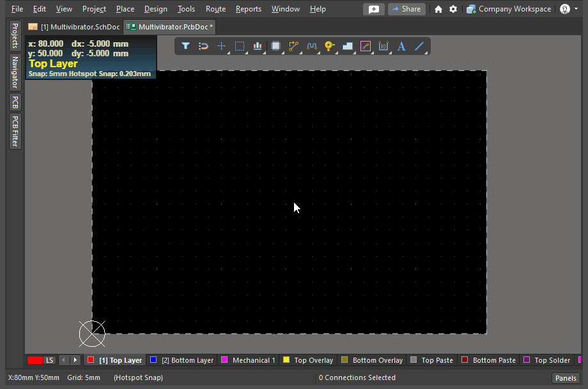The height and width of the screenshot is (389, 588).
Task: Open the Panels button
Action: tap(566, 378)
